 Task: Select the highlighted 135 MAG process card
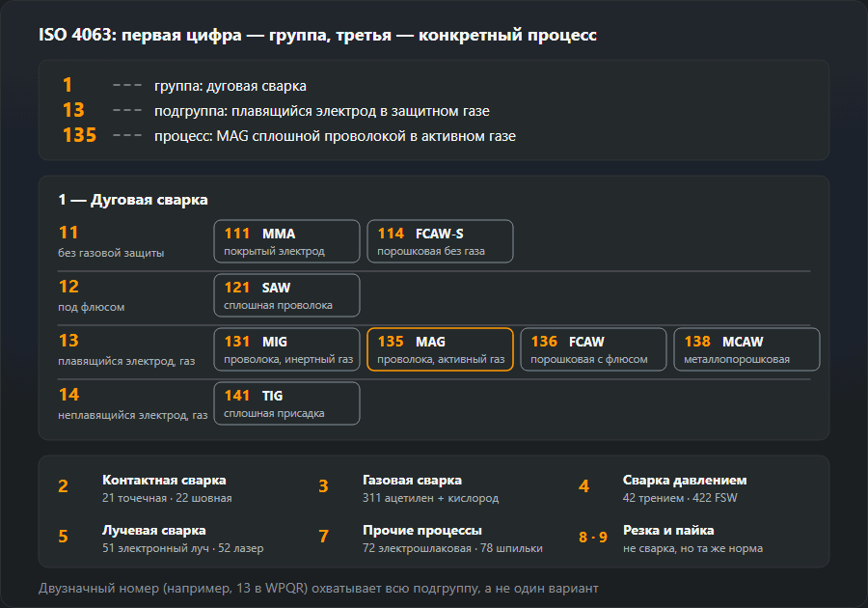(x=440, y=349)
